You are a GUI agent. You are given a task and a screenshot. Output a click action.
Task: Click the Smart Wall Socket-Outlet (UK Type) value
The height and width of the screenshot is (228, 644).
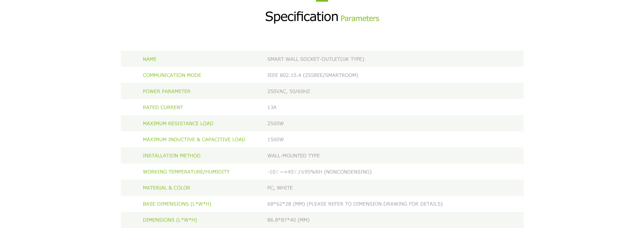click(316, 59)
